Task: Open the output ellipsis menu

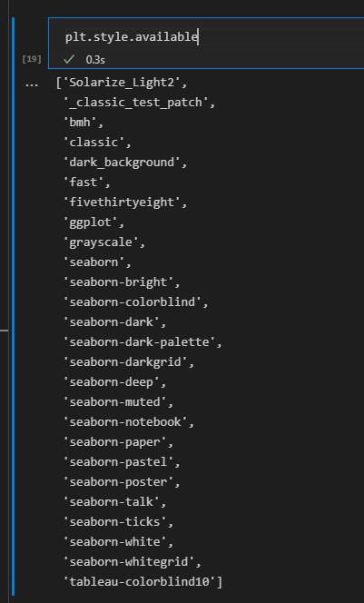Action: coord(32,84)
